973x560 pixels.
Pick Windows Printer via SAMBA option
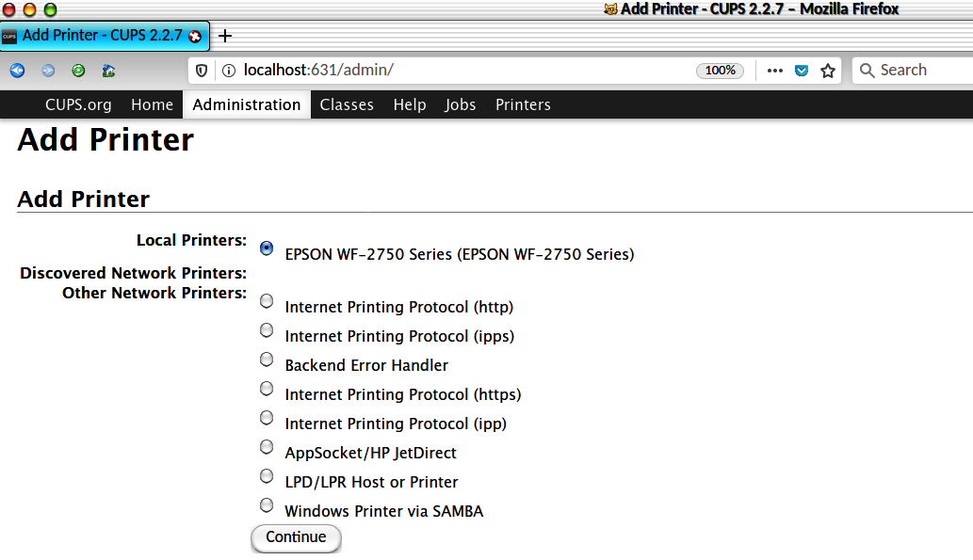click(x=267, y=505)
